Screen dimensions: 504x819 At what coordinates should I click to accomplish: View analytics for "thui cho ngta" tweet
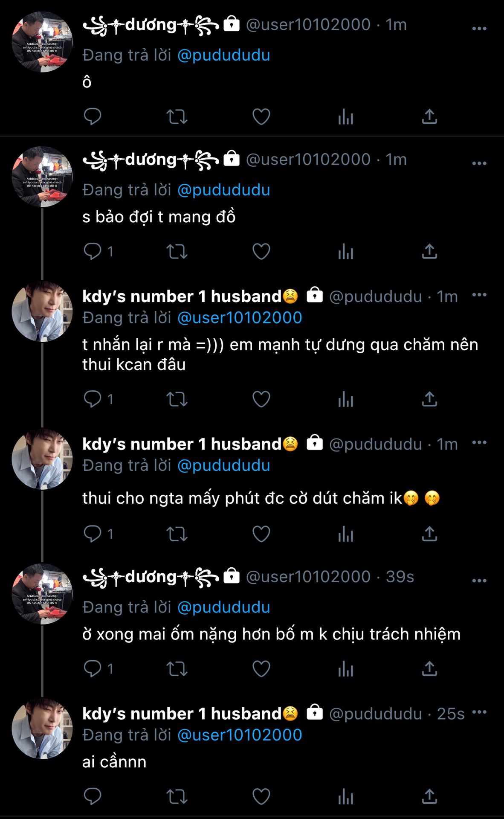click(345, 534)
